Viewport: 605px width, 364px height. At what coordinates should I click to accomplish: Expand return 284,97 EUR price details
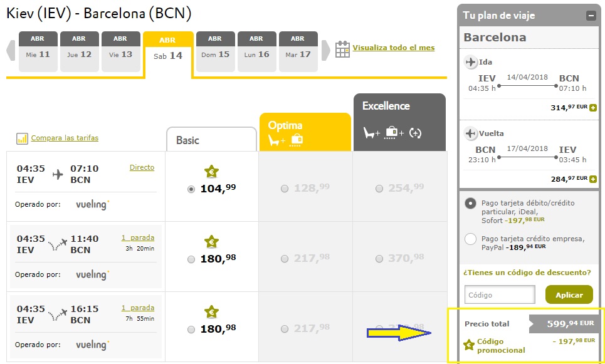[593, 179]
